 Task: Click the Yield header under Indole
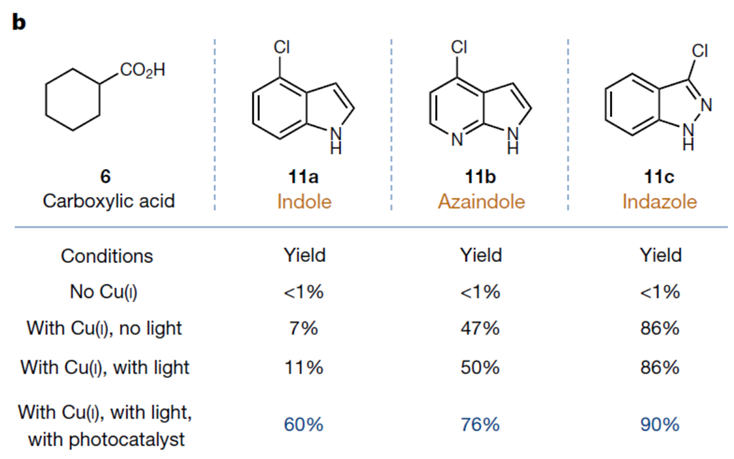[304, 255]
